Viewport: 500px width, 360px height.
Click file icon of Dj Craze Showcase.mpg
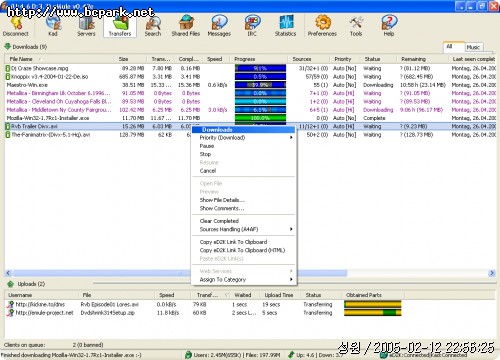coord(8,68)
